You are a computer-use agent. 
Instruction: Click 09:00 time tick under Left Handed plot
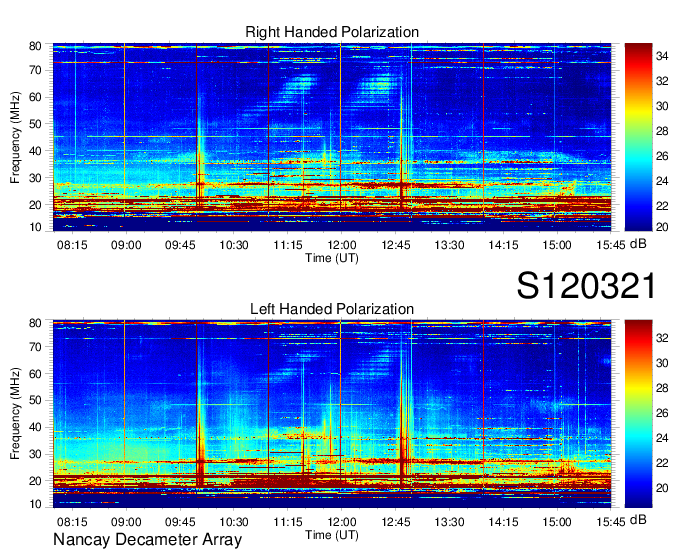point(126,522)
